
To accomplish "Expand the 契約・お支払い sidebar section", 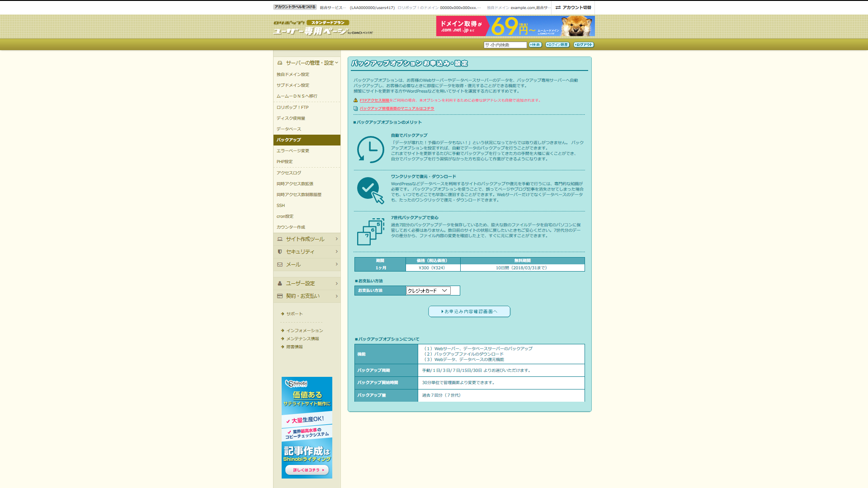I will pyautogui.click(x=307, y=296).
